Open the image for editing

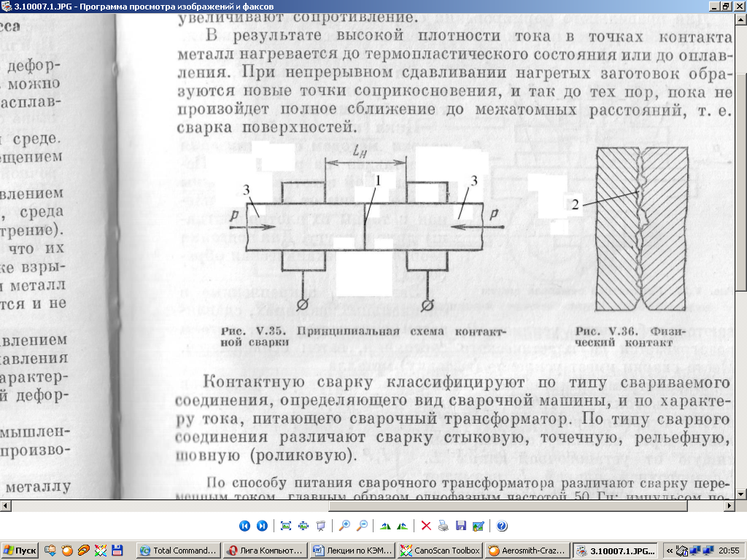click(479, 526)
